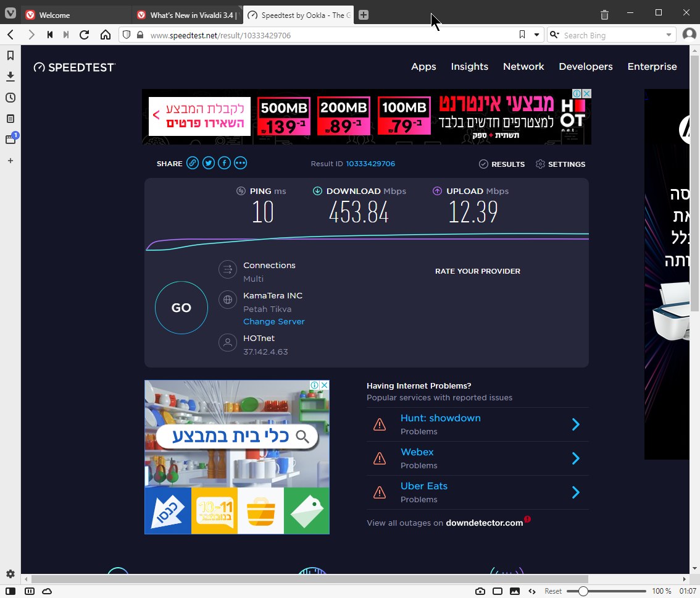Click the fast forward navigation button
The image size is (700, 598).
66,35
